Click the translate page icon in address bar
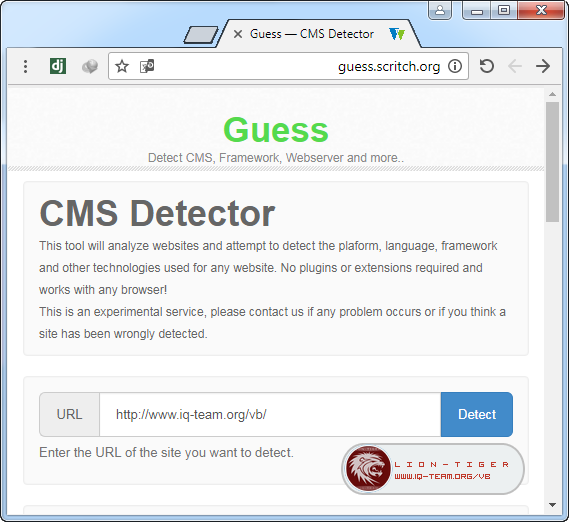This screenshot has width=569, height=522. (147, 66)
